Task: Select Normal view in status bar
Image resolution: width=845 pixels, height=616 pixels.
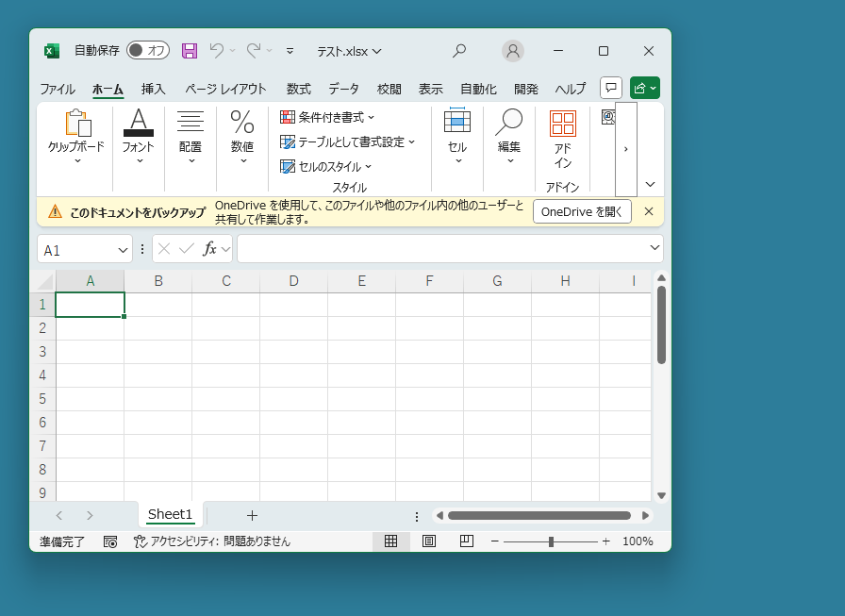Action: coord(390,541)
